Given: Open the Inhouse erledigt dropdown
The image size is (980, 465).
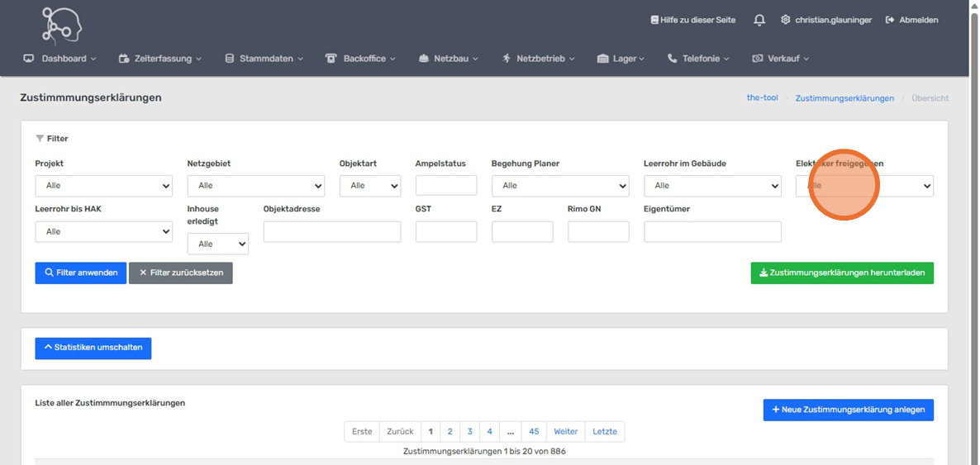Looking at the screenshot, I should tap(217, 244).
